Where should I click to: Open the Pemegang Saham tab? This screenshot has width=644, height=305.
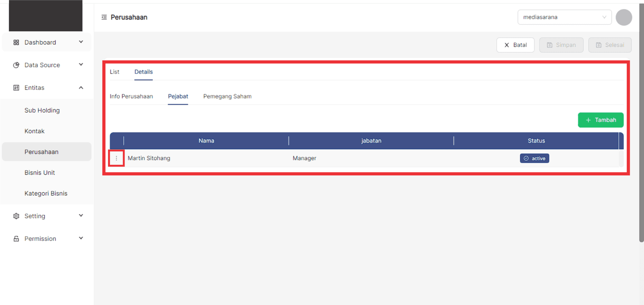(x=227, y=96)
